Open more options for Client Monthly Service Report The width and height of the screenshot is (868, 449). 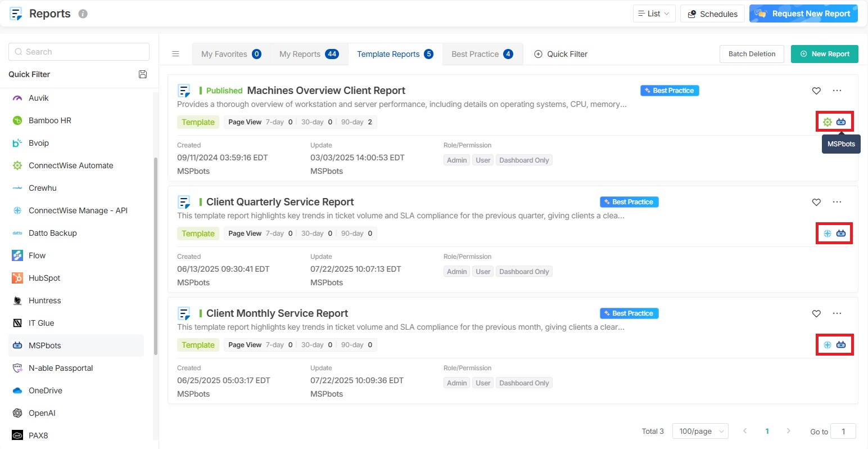coord(837,313)
